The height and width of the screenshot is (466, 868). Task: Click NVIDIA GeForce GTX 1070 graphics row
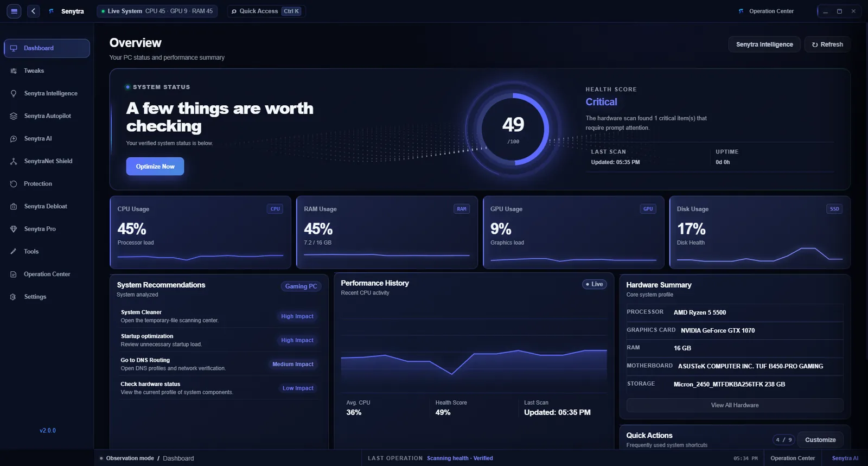(735, 330)
